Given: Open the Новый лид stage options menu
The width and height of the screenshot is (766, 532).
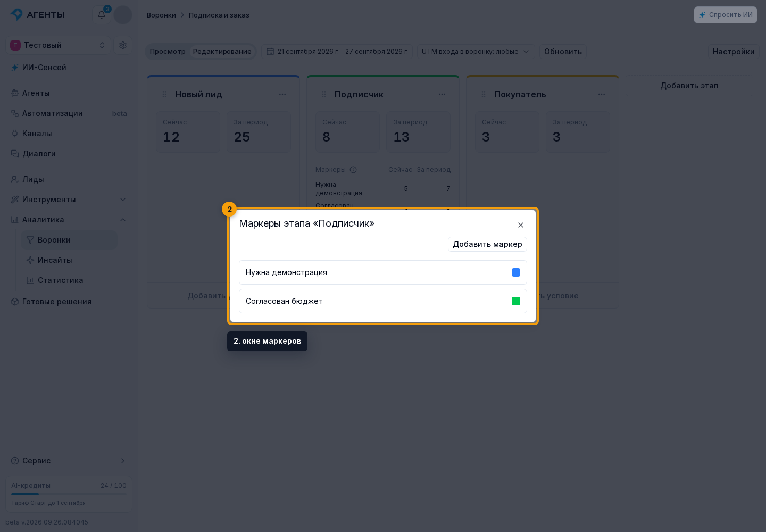Looking at the screenshot, I should pos(282,94).
